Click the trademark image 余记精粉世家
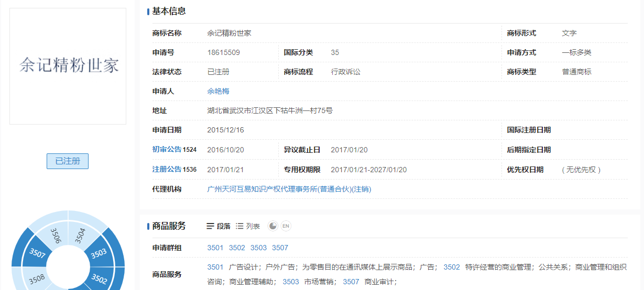This screenshot has width=644, height=290. pos(68,66)
